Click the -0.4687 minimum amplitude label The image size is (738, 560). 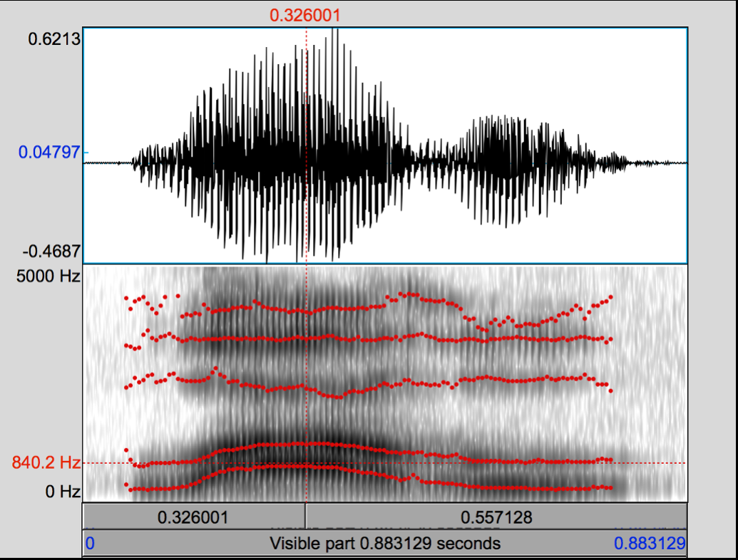click(53, 252)
